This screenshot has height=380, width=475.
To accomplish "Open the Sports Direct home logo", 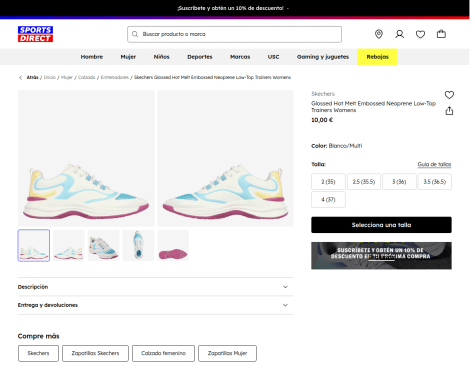I will 35,34.
